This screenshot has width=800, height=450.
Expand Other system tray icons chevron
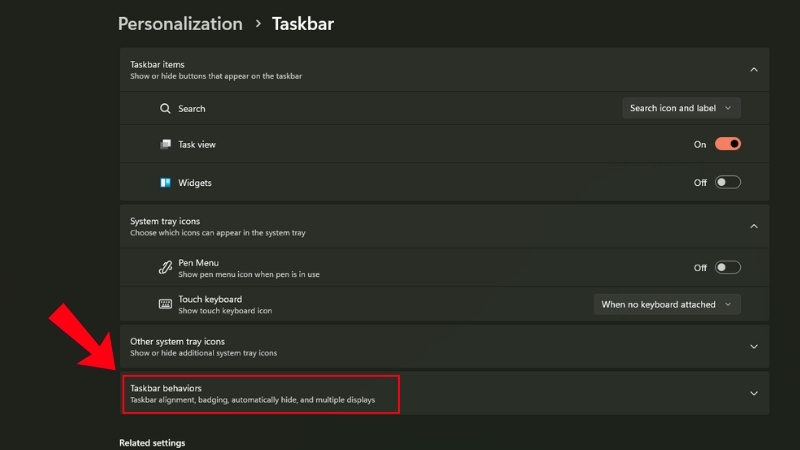tap(754, 346)
